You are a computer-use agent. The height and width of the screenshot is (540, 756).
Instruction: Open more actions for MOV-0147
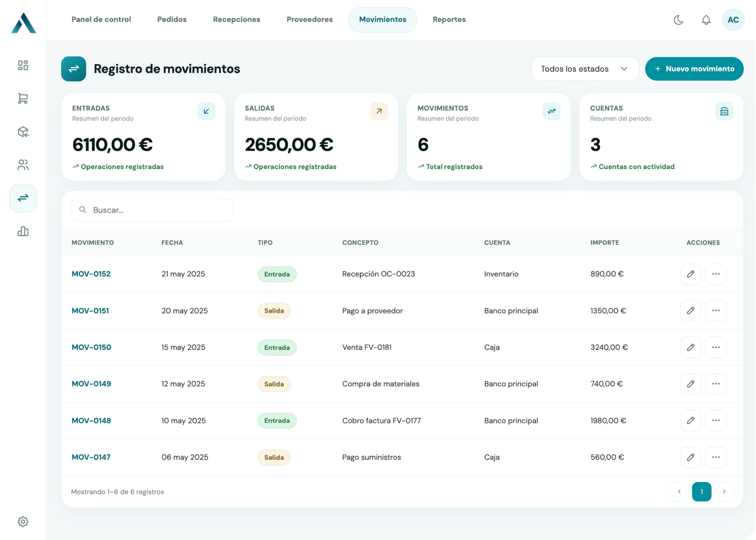click(715, 457)
